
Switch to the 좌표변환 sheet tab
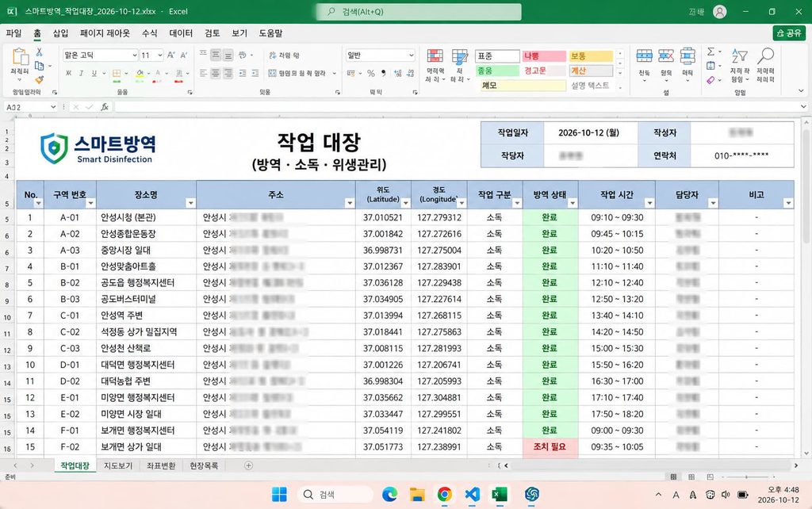click(161, 465)
